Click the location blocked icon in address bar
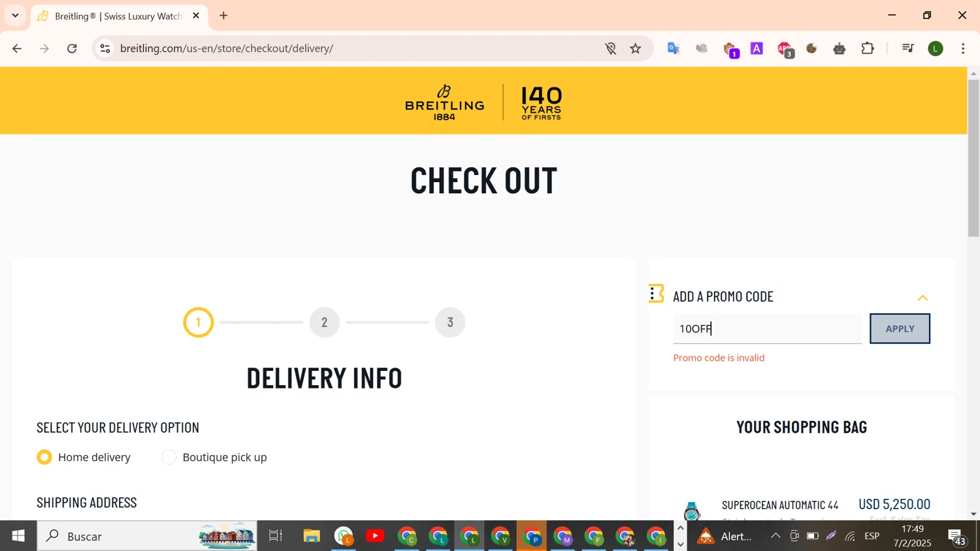The height and width of the screenshot is (551, 980). [x=610, y=48]
